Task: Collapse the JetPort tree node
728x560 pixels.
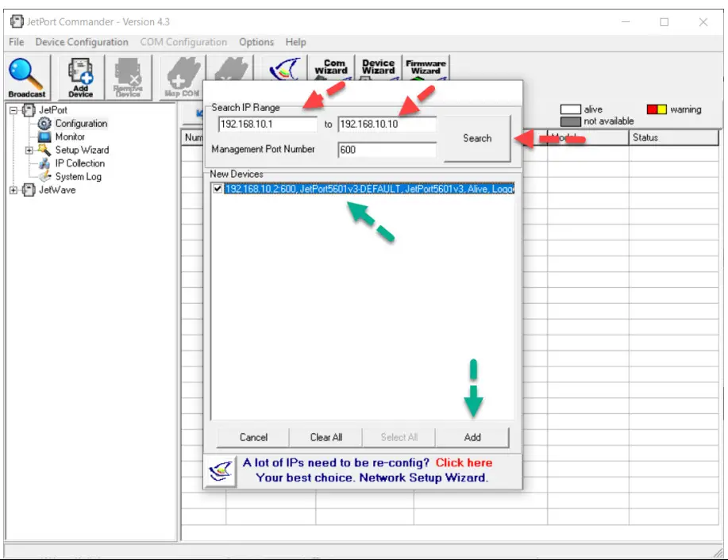Action: point(13,110)
